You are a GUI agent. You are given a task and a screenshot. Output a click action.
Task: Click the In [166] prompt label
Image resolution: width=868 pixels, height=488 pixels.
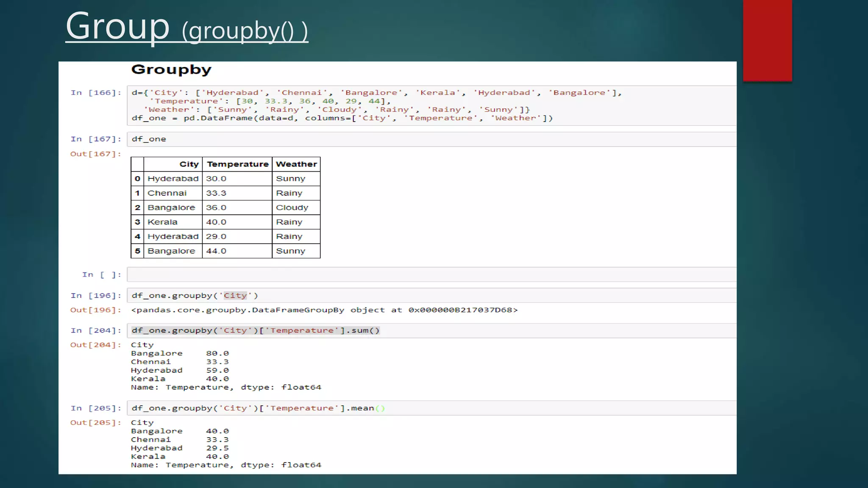(x=96, y=93)
